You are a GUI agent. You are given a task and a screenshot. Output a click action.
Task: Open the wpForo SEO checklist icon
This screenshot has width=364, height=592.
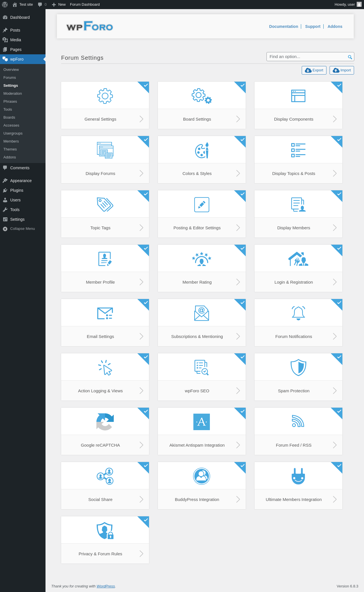tap(202, 368)
